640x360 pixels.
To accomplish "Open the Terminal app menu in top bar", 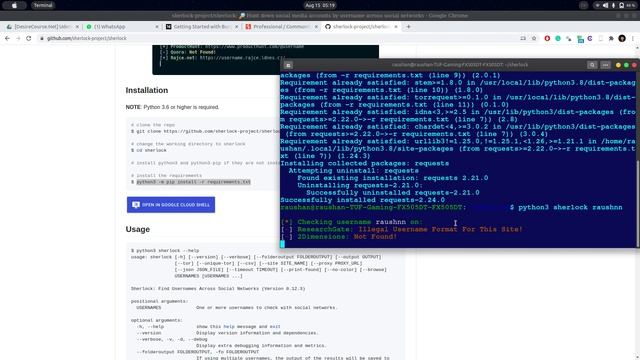I will coord(43,5).
